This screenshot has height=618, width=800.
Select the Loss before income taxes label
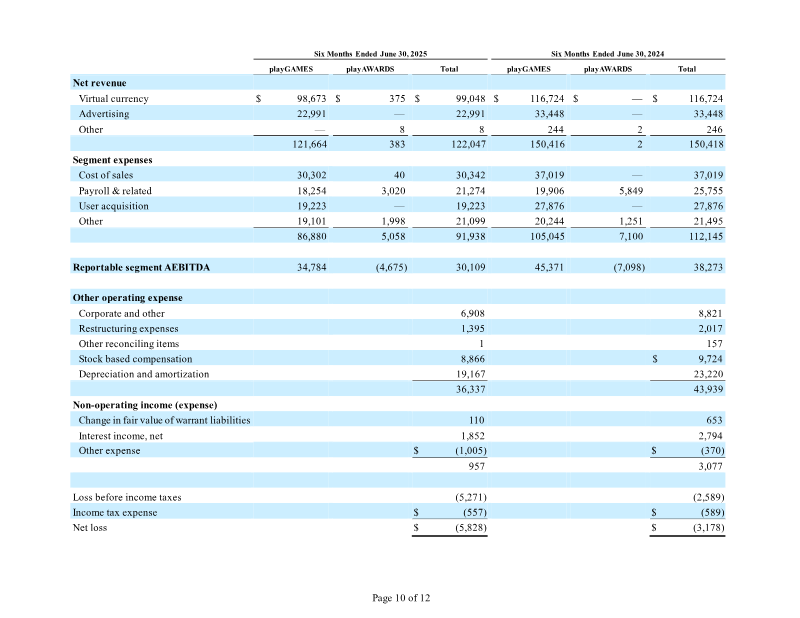point(127,498)
